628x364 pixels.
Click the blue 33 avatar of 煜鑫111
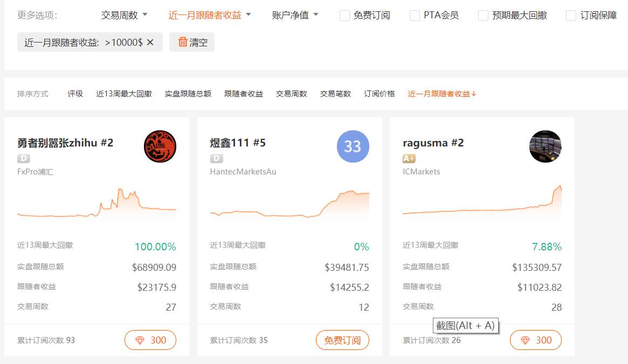coord(353,146)
